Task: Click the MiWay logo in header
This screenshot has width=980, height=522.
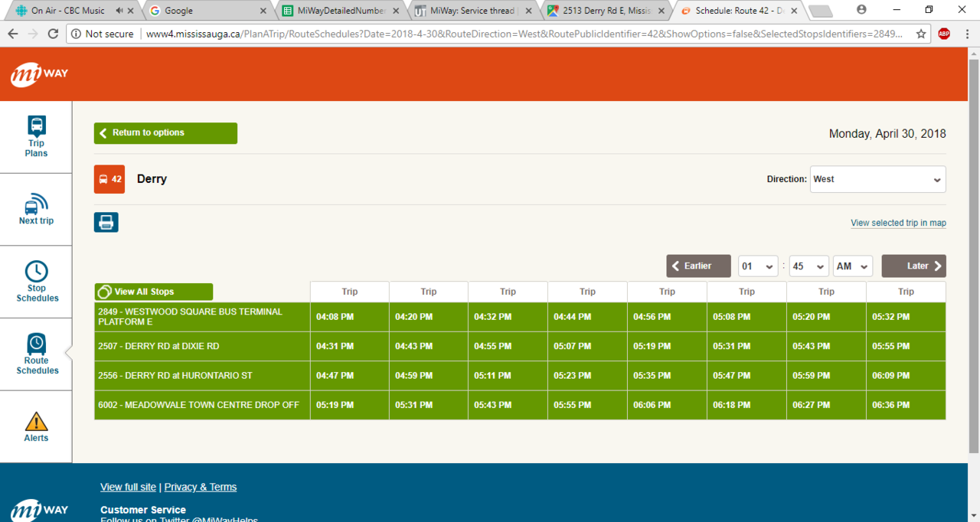Action: pyautogui.click(x=40, y=74)
